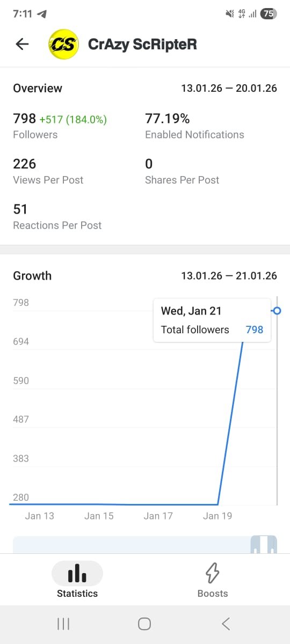Tap the back arrow icon
This screenshot has width=290, height=644.
tap(22, 44)
